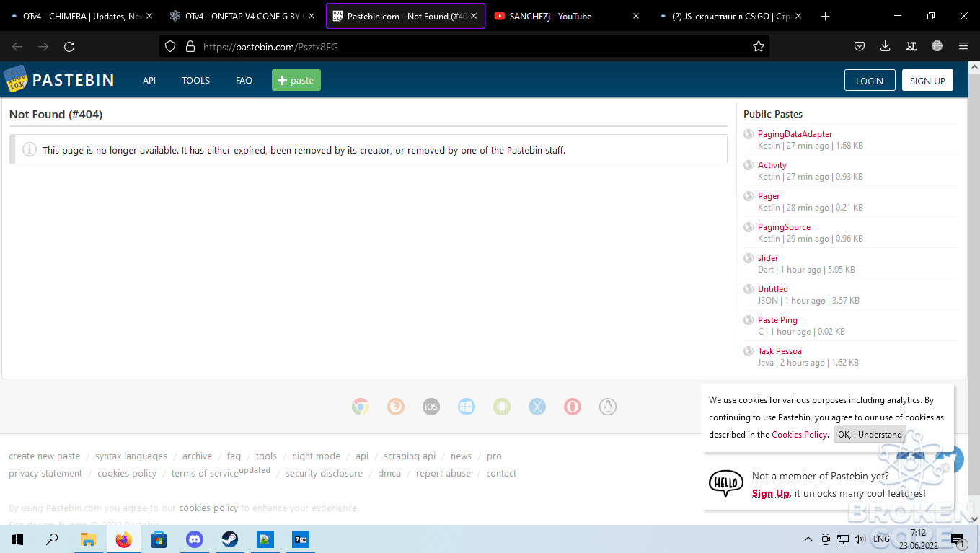Open the PagingDataAdapter public paste

[795, 134]
